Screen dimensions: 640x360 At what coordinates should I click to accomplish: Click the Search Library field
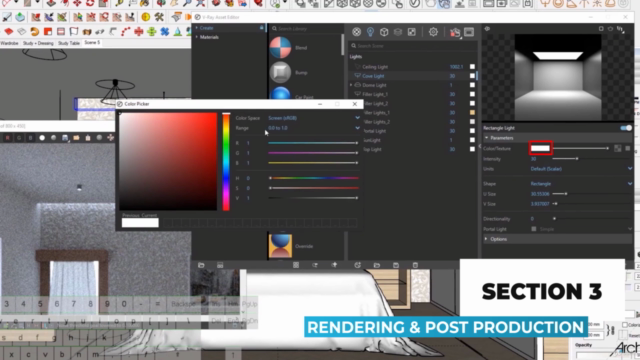click(306, 29)
